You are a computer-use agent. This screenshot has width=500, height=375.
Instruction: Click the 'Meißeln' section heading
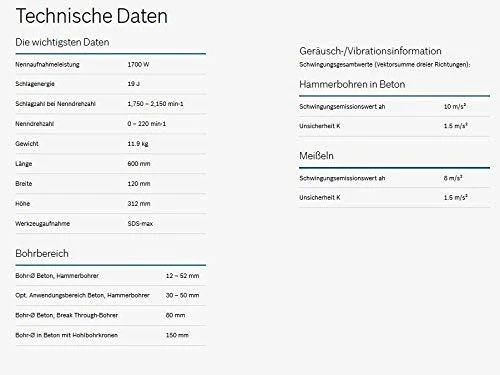[316, 156]
